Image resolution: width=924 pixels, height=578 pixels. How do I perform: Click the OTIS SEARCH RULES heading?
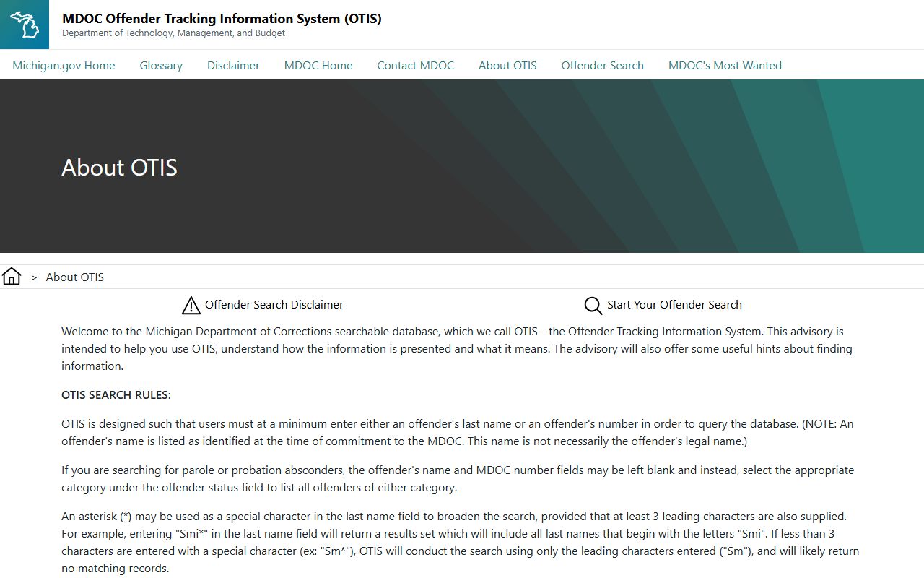(x=116, y=395)
